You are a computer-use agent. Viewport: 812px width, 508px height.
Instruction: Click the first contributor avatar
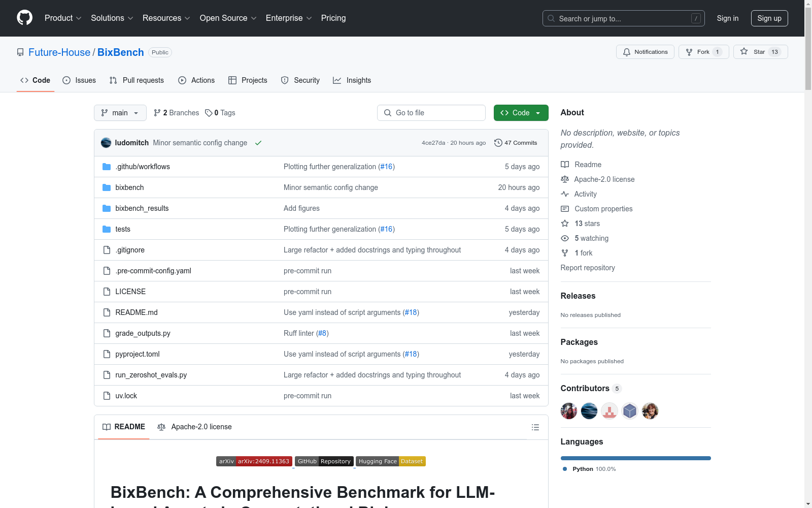point(569,411)
